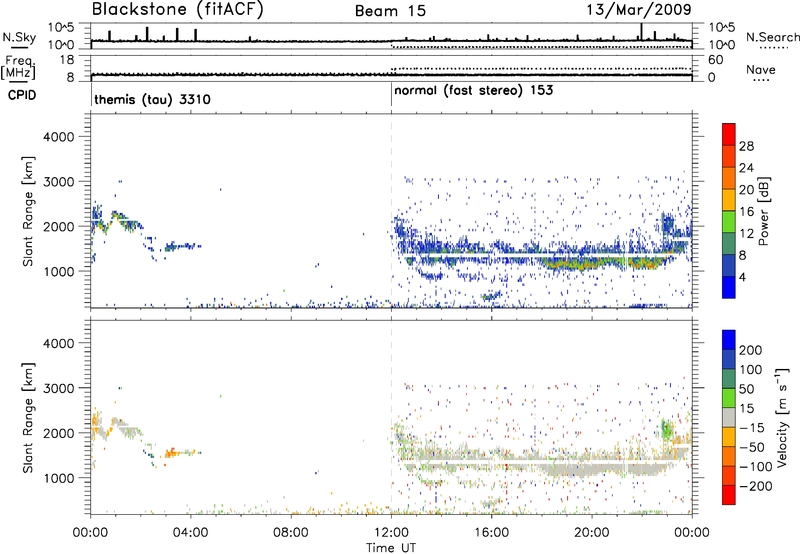
Task: Pick the yellow power bar segment between 16 and 20
Action: pos(729,200)
